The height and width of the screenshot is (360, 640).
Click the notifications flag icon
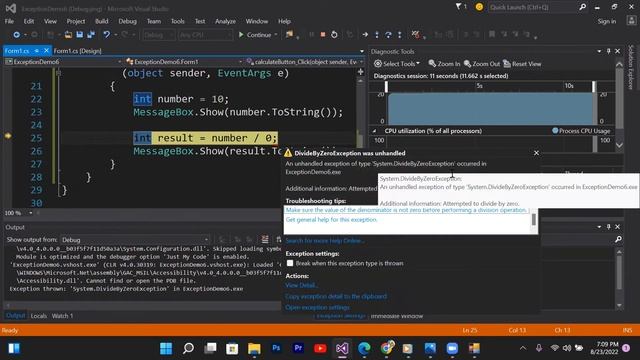pyautogui.click(x=458, y=7)
